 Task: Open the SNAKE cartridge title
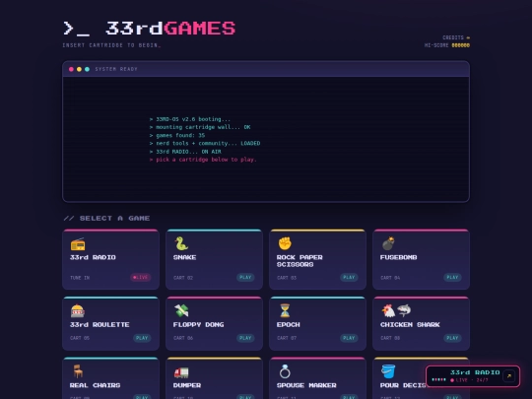pos(184,257)
